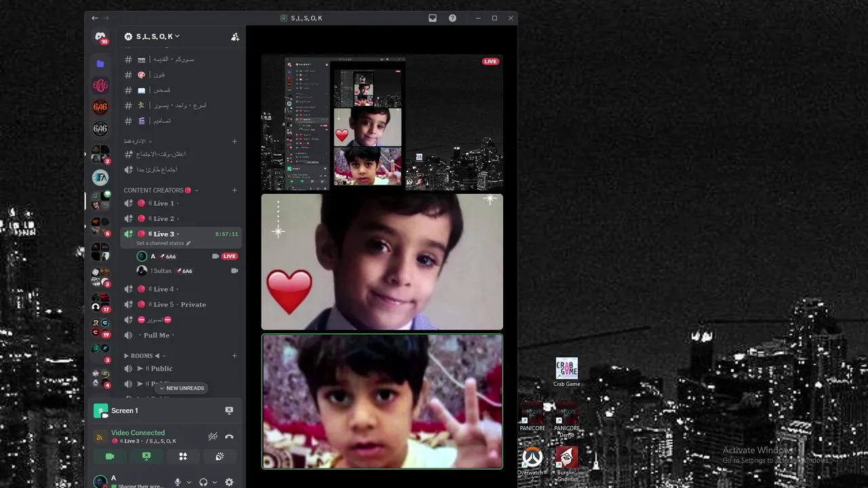Open Burglin' Gnomes desktop shortcut
This screenshot has width=868, height=488.
click(566, 464)
